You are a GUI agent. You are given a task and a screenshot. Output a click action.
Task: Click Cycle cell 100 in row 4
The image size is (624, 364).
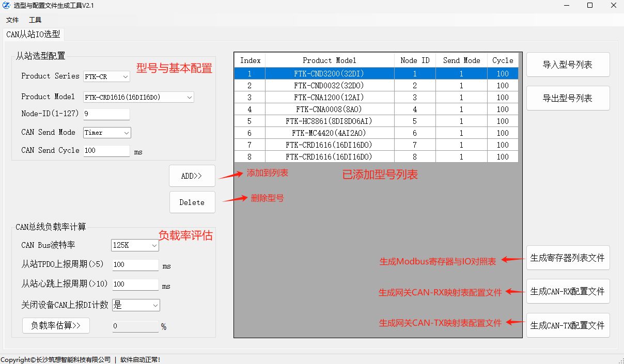pos(503,109)
